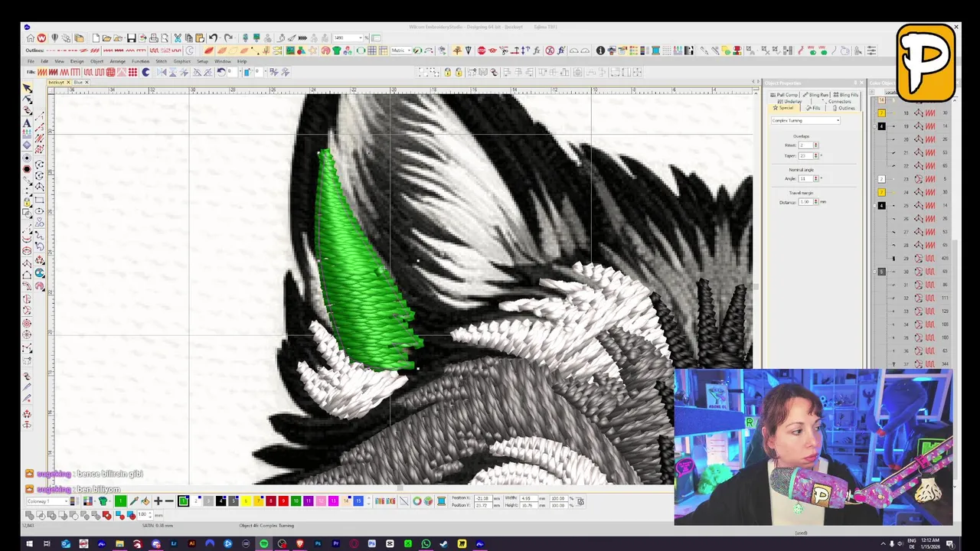Select the arrow Select Object tool

pos(28,89)
